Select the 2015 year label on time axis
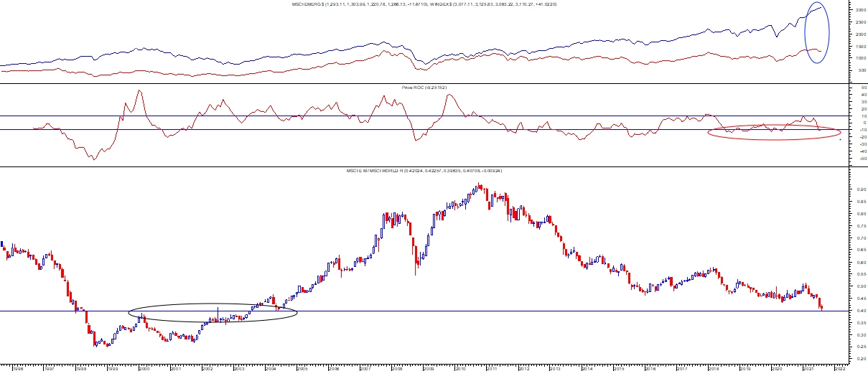This screenshot has width=868, height=371. [617, 367]
